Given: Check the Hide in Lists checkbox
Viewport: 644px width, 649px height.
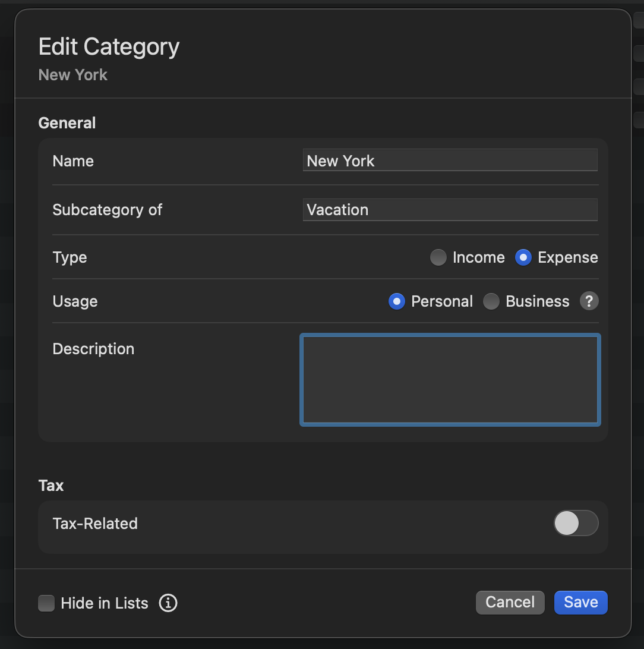Looking at the screenshot, I should 46,603.
